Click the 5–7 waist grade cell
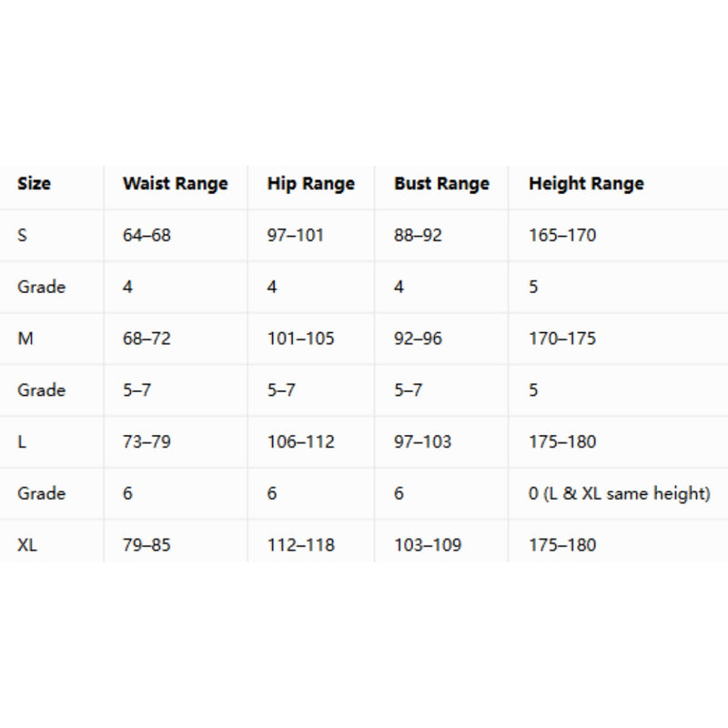This screenshot has width=728, height=728. [137, 390]
